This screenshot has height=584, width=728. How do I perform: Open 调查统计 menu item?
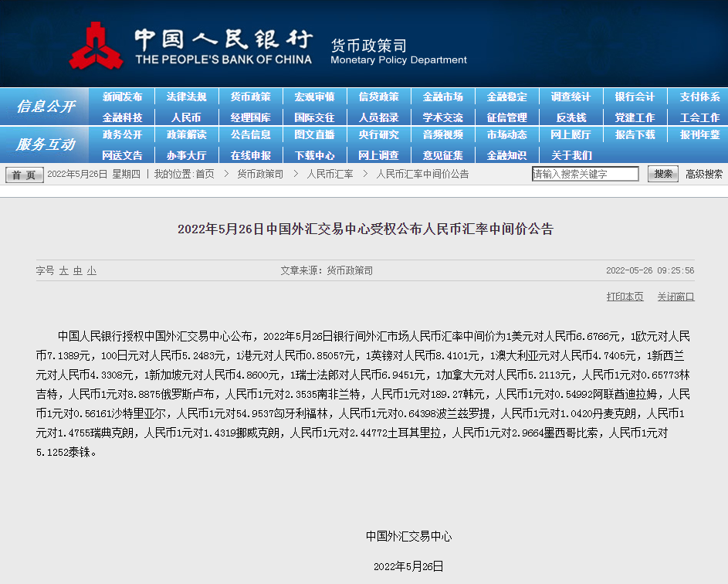pyautogui.click(x=571, y=97)
